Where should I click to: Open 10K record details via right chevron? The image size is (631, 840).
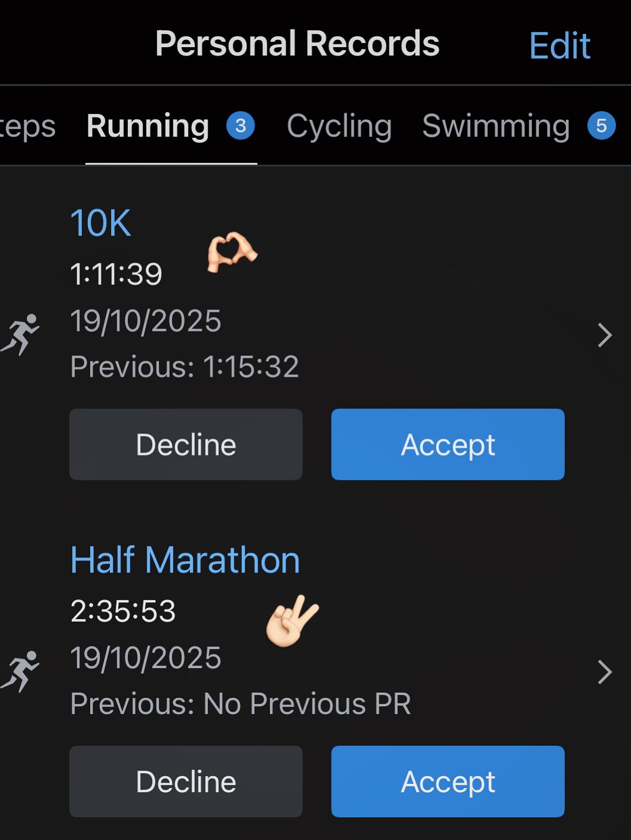pos(605,335)
